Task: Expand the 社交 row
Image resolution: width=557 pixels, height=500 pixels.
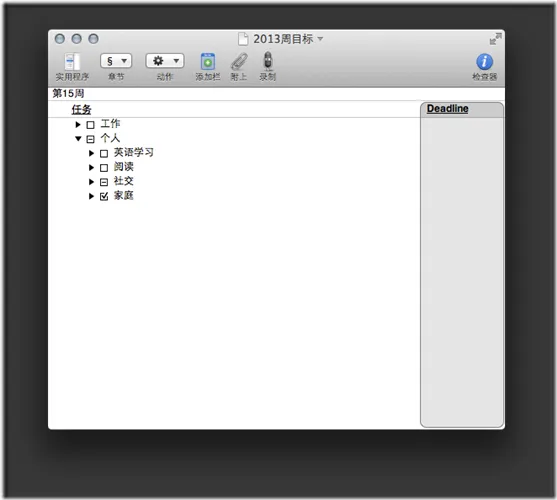Action: coord(91,182)
